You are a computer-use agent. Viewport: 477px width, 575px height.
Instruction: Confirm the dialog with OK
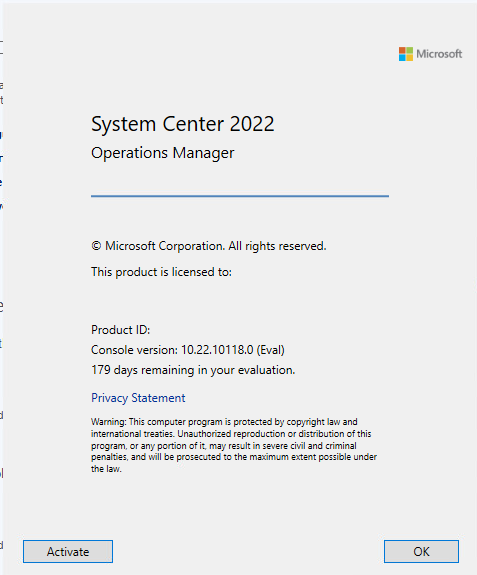[x=421, y=551]
